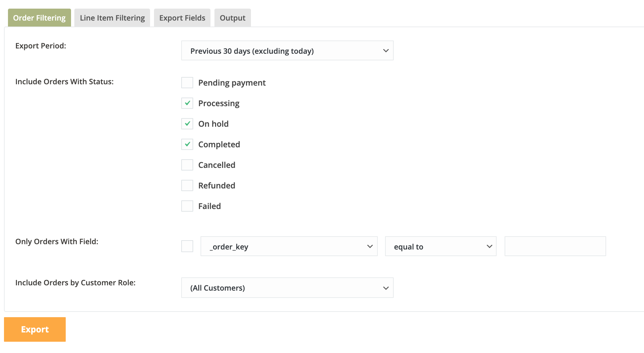Enable the Pending payment status checkbox
Image resolution: width=644 pixels, height=353 pixels.
coord(187,83)
